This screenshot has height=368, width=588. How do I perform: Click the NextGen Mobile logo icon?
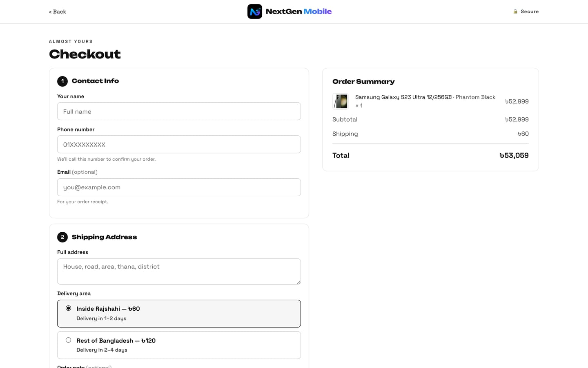click(x=255, y=11)
